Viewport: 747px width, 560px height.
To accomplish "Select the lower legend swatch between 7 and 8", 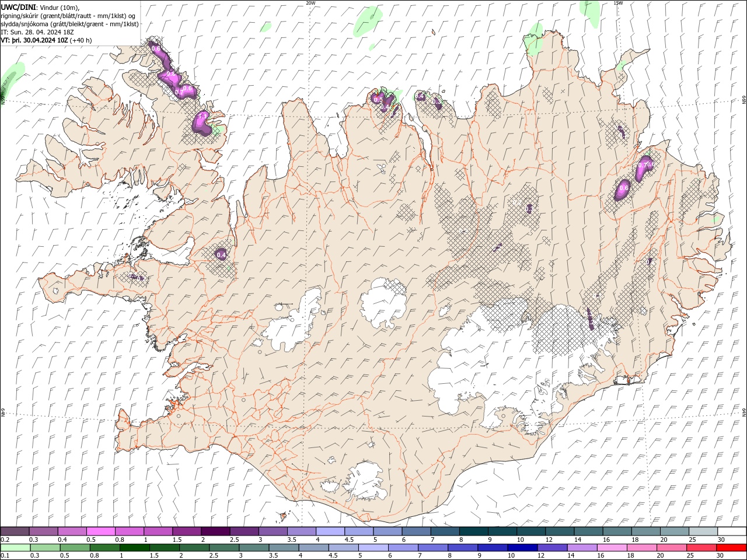I will point(433,548).
